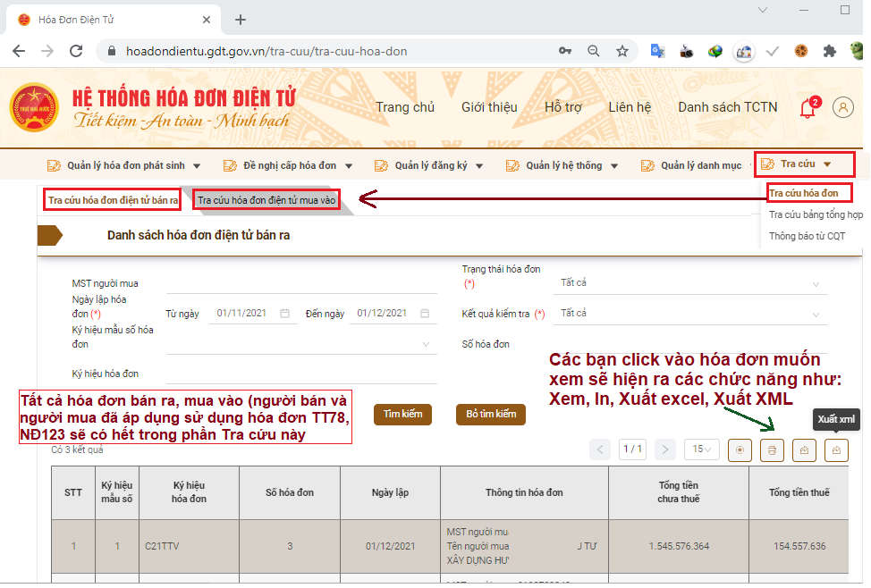Click the view invoice detail icon
Viewport: 871px width, 588px height.
tap(740, 449)
